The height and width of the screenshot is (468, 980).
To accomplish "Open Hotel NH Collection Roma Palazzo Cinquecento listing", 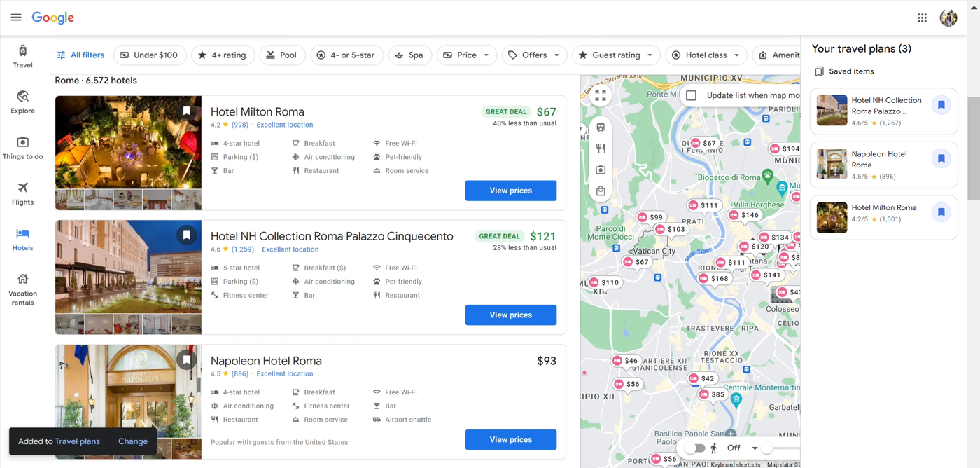I will [x=332, y=236].
